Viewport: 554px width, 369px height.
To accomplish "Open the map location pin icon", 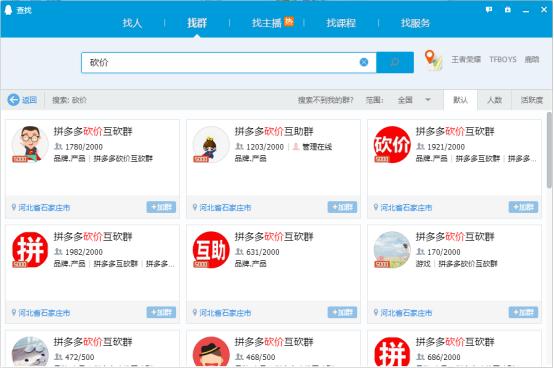I will [x=433, y=60].
